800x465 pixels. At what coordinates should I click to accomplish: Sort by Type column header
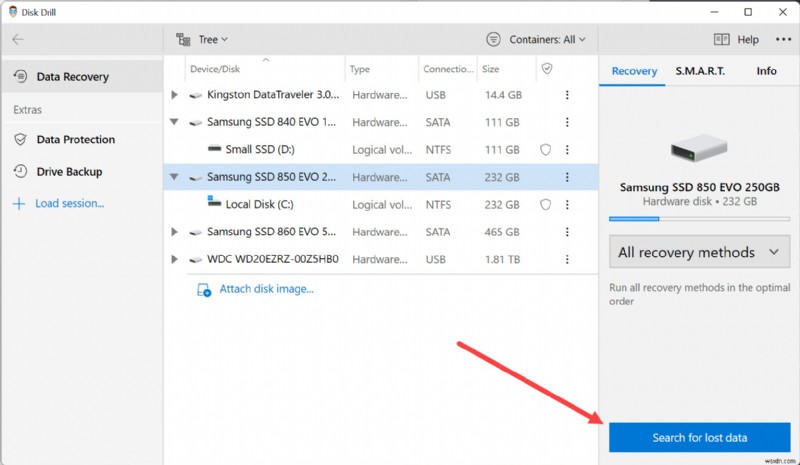(x=360, y=69)
